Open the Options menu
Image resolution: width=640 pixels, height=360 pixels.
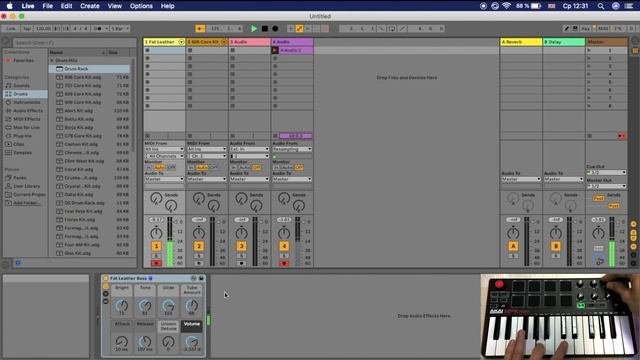141,6
